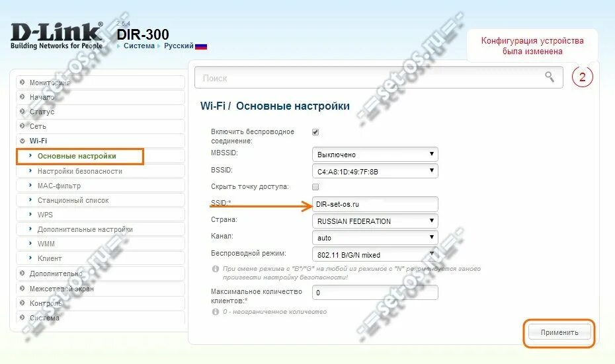Click the Wi-Fi breadcrumb link
615x364 pixels.
[x=212, y=106]
